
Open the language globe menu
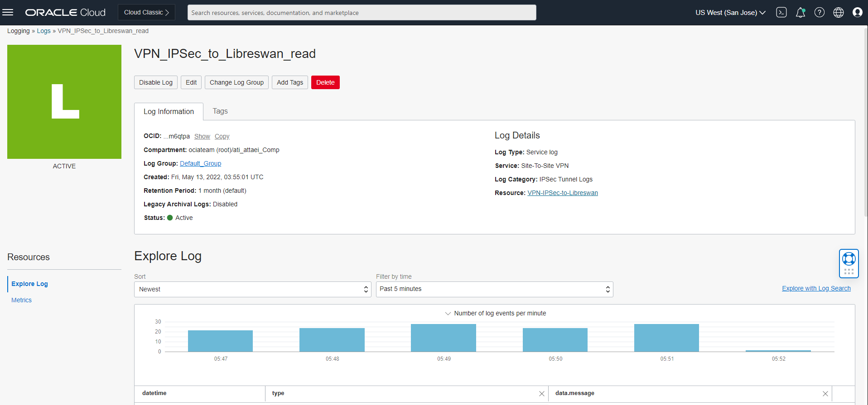click(x=838, y=12)
